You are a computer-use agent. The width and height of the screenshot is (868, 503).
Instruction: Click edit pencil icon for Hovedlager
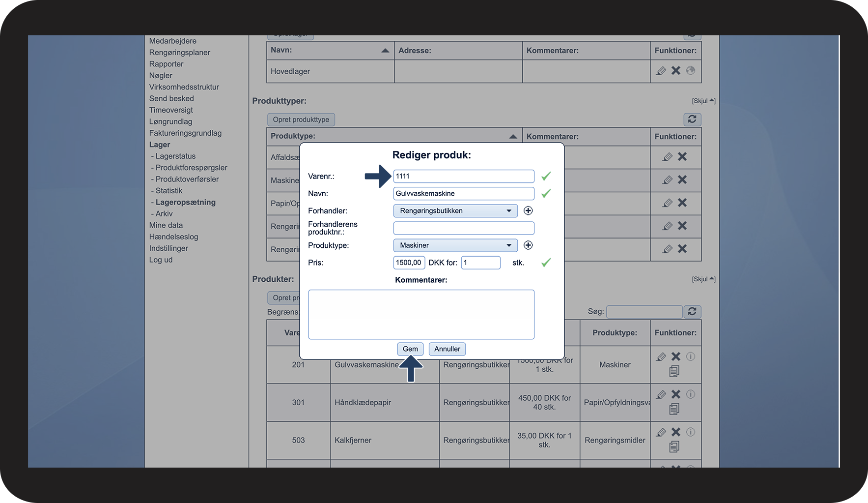point(661,71)
